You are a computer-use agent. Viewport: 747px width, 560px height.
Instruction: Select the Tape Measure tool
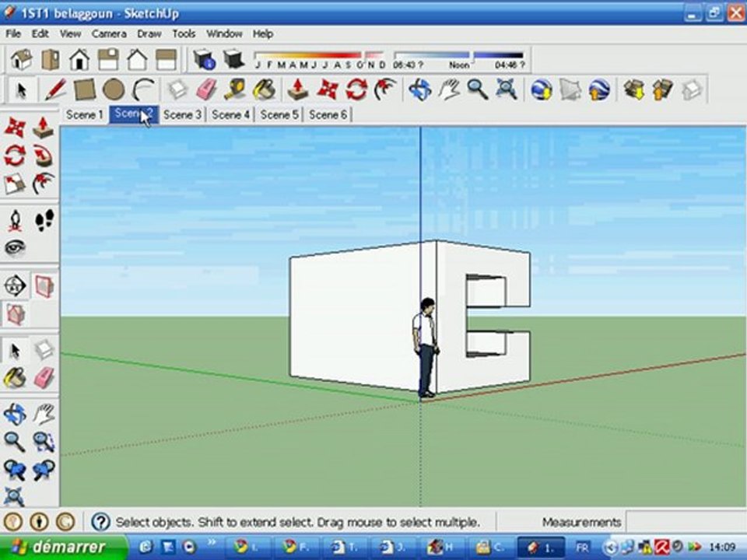234,89
